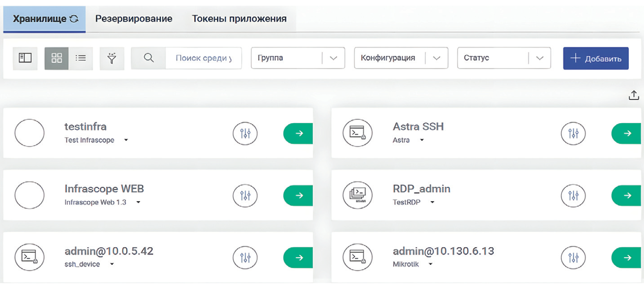Expand the Mikrotik caret under admin@10.130.6.13

[430, 264]
